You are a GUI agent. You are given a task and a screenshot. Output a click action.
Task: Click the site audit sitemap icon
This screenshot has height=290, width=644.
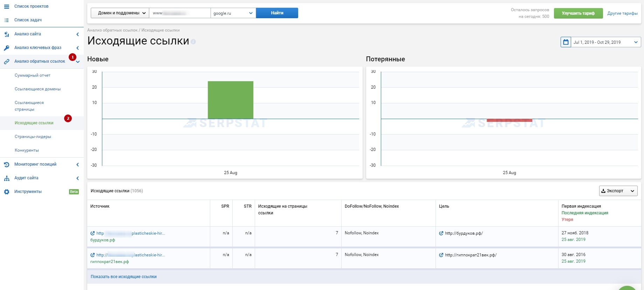(x=7, y=178)
